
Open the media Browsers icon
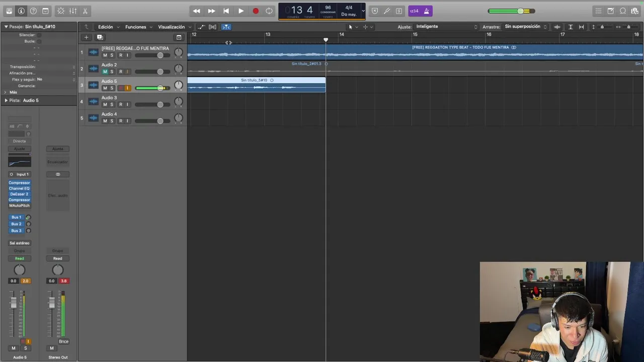click(634, 11)
